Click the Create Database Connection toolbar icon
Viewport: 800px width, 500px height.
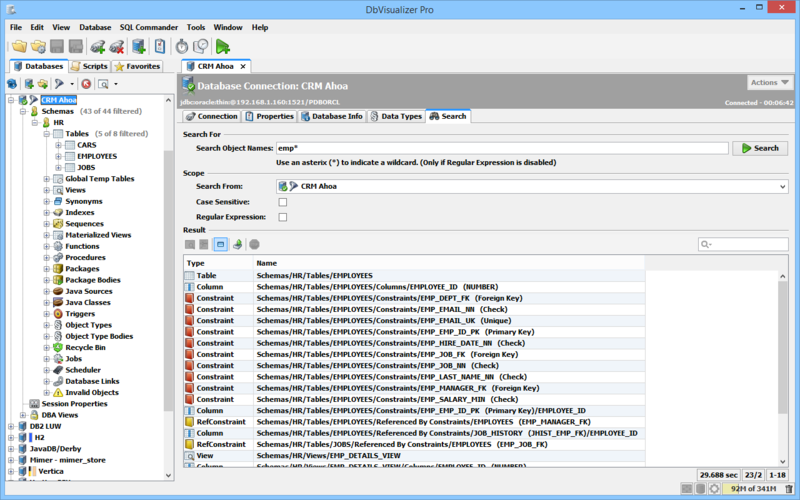(139, 47)
